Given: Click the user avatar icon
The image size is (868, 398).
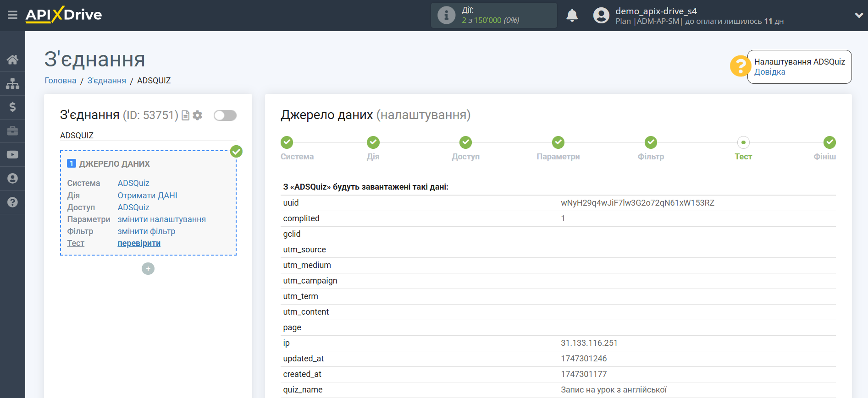Looking at the screenshot, I should point(601,16).
